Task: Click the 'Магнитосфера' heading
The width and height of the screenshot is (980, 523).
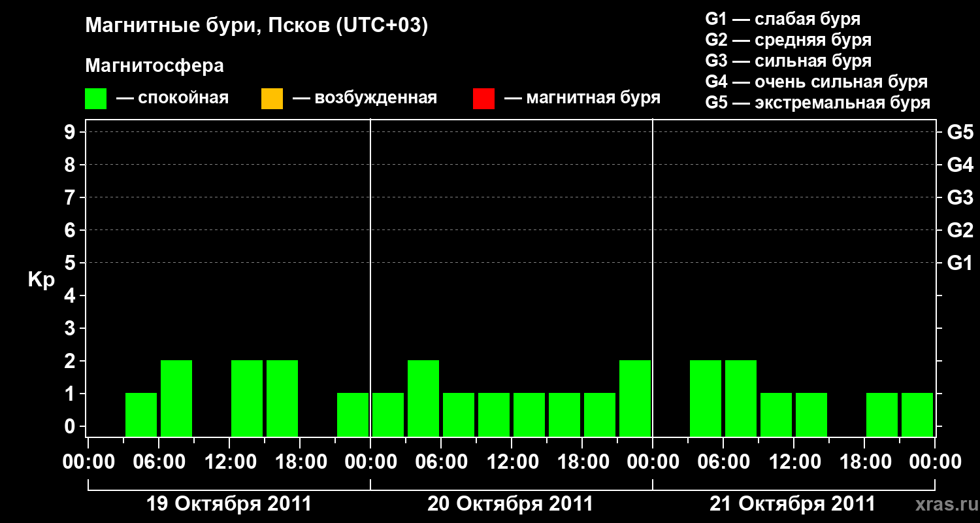Action: click(x=154, y=67)
